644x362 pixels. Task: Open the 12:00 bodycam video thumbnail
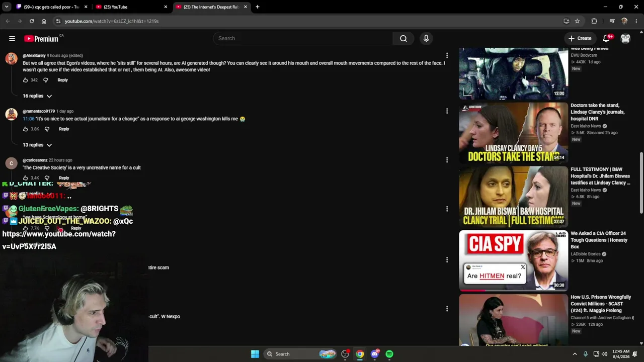pyautogui.click(x=513, y=74)
